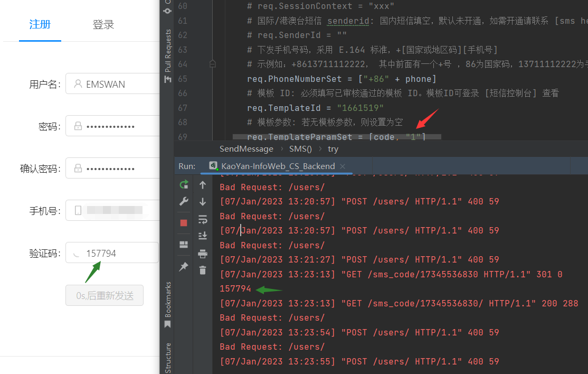The image size is (588, 374).
Task: Print the console output
Action: [x=203, y=254]
